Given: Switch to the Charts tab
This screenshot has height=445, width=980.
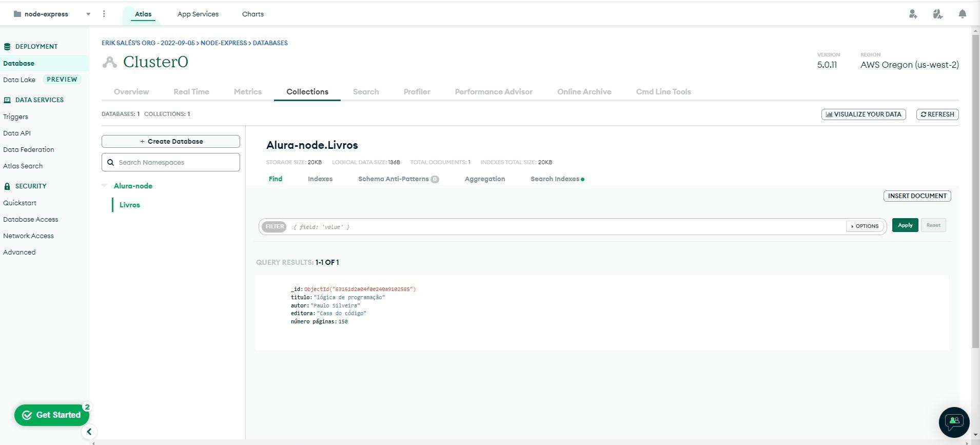Looking at the screenshot, I should [253, 14].
